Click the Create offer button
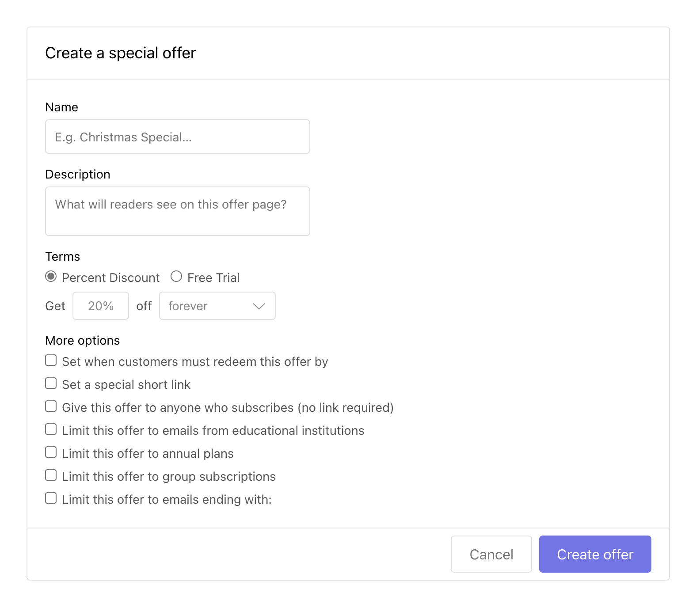The width and height of the screenshot is (700, 608). pyautogui.click(x=595, y=554)
